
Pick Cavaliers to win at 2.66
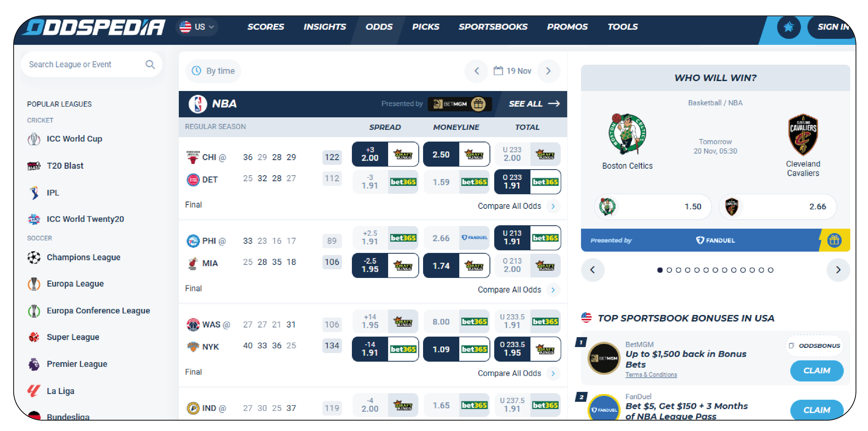coord(778,207)
